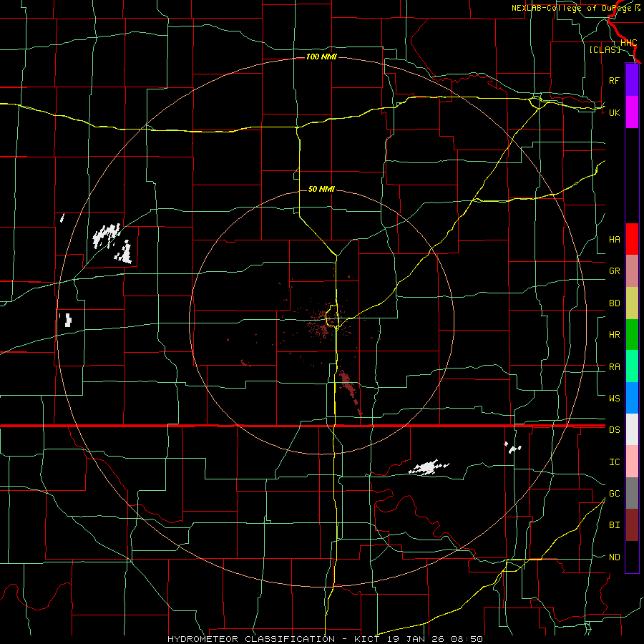Click the HA red legend swatch
The height and width of the screenshot is (644, 644).
[x=632, y=239]
